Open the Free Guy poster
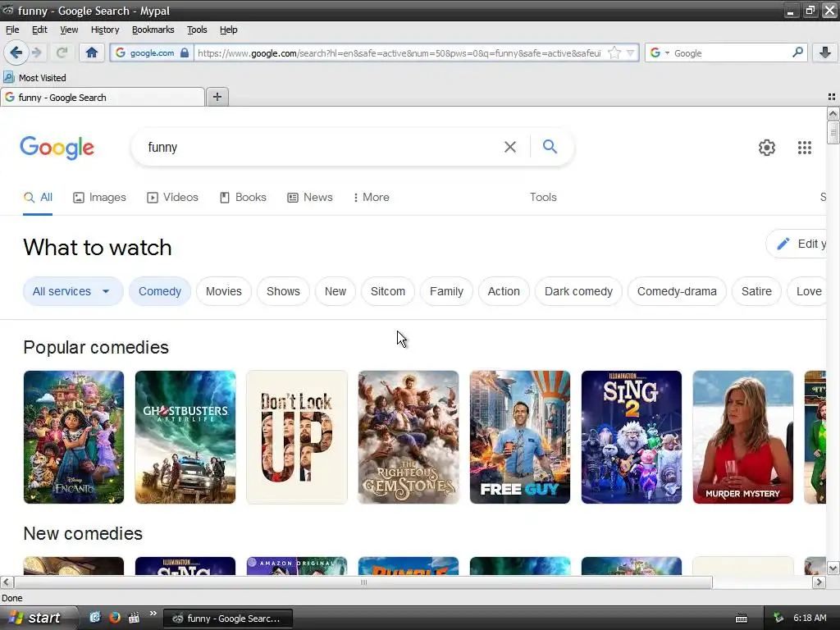 click(519, 437)
